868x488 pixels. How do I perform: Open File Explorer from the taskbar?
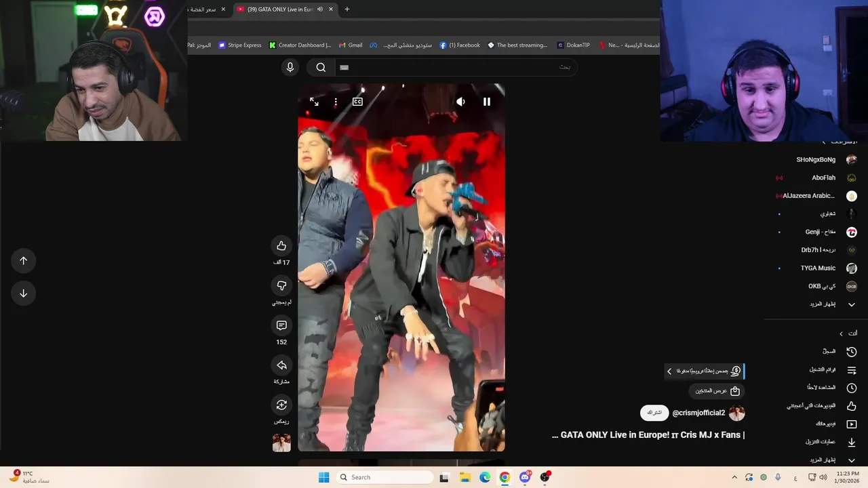point(465,477)
